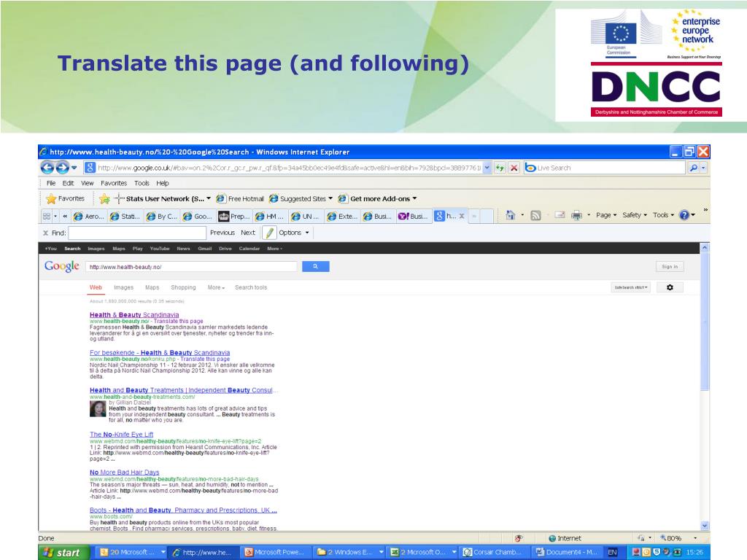Switch to the Prep... browser tab
The width and height of the screenshot is (747, 560).
234,216
